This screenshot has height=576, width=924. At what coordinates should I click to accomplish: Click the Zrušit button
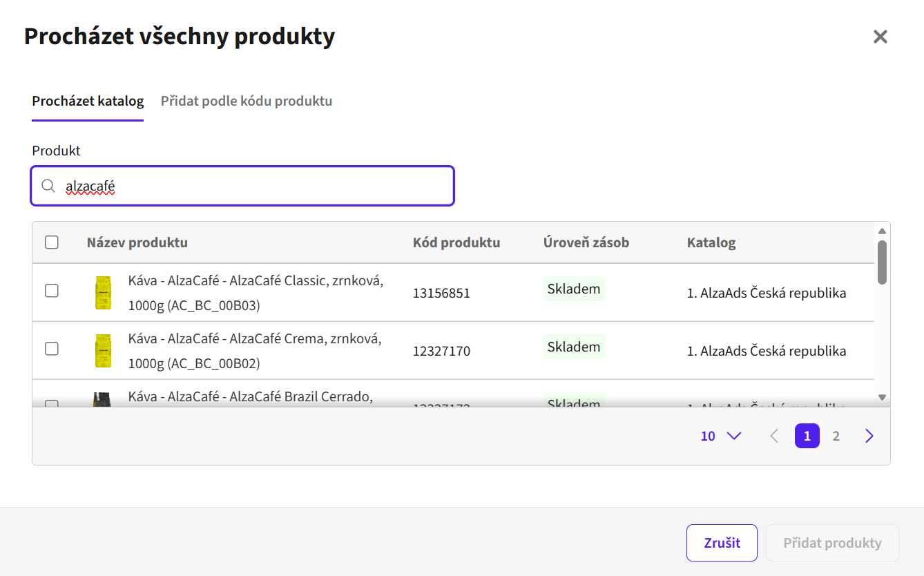pos(722,543)
